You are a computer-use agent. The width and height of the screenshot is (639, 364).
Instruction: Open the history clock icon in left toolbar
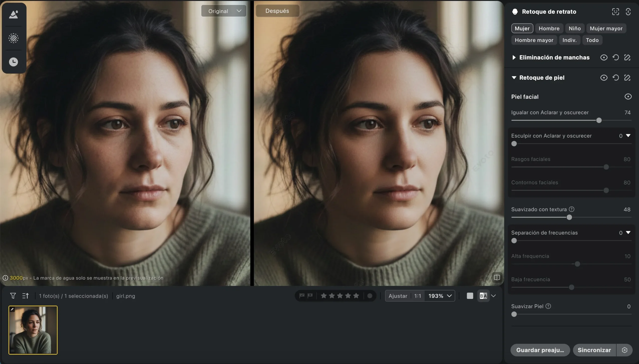coord(13,62)
